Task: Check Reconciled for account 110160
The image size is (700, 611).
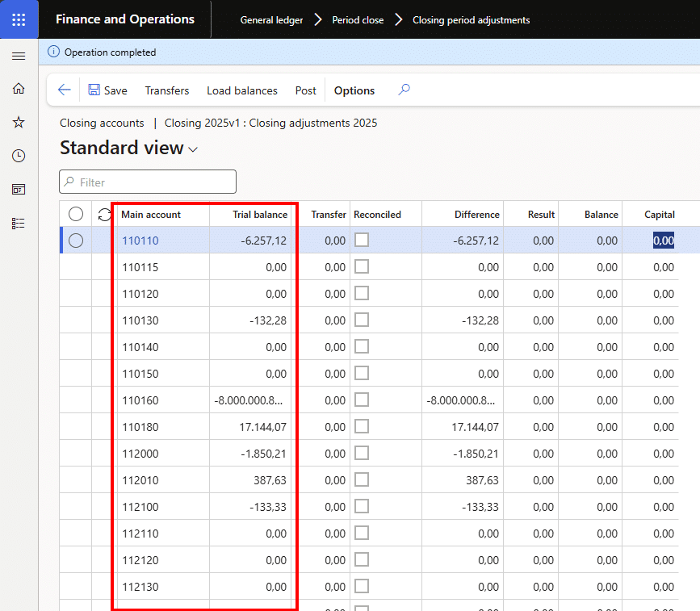Action: point(362,400)
